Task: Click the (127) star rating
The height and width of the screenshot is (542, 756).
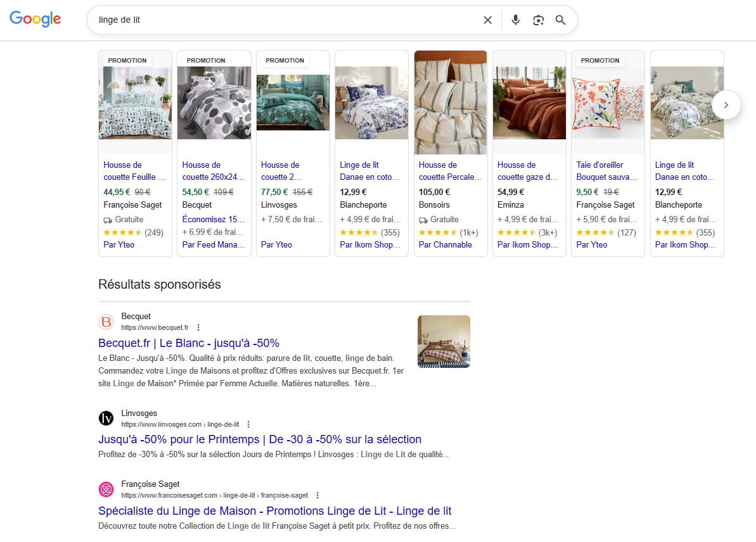Action: click(606, 233)
